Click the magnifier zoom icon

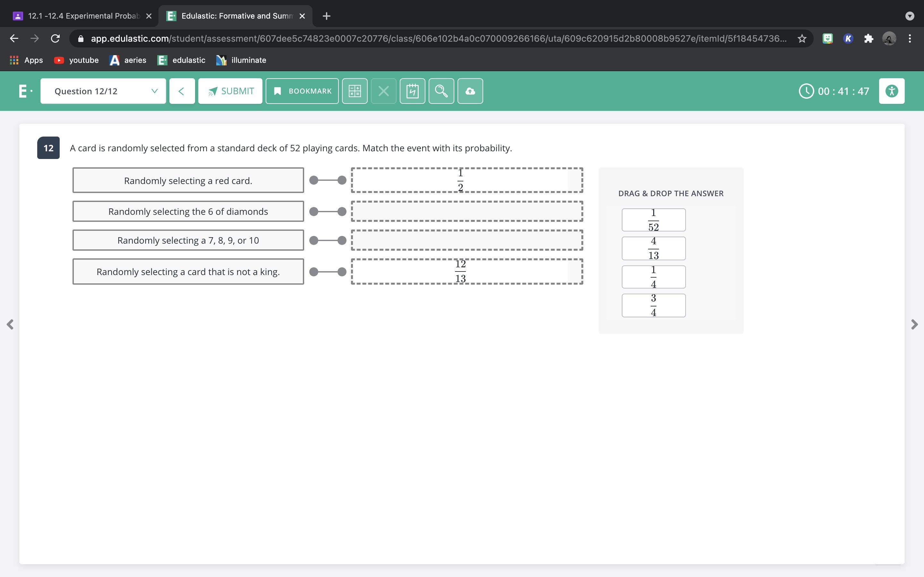tap(441, 91)
